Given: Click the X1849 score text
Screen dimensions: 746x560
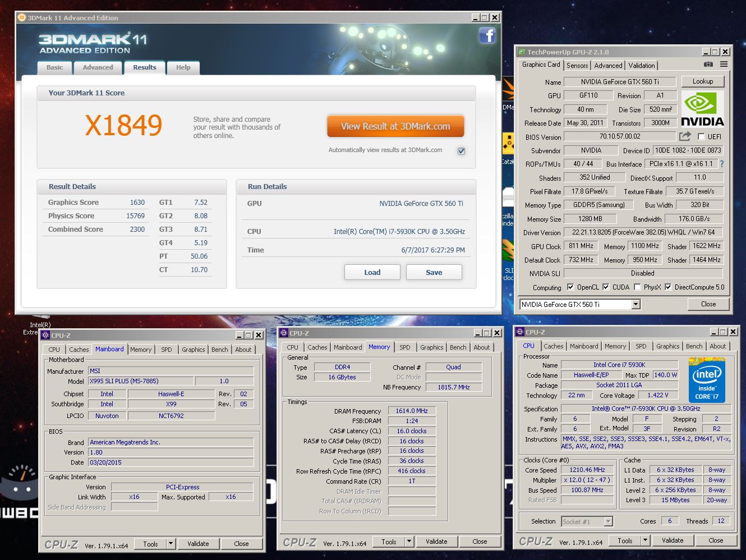Looking at the screenshot, I should click(x=123, y=125).
